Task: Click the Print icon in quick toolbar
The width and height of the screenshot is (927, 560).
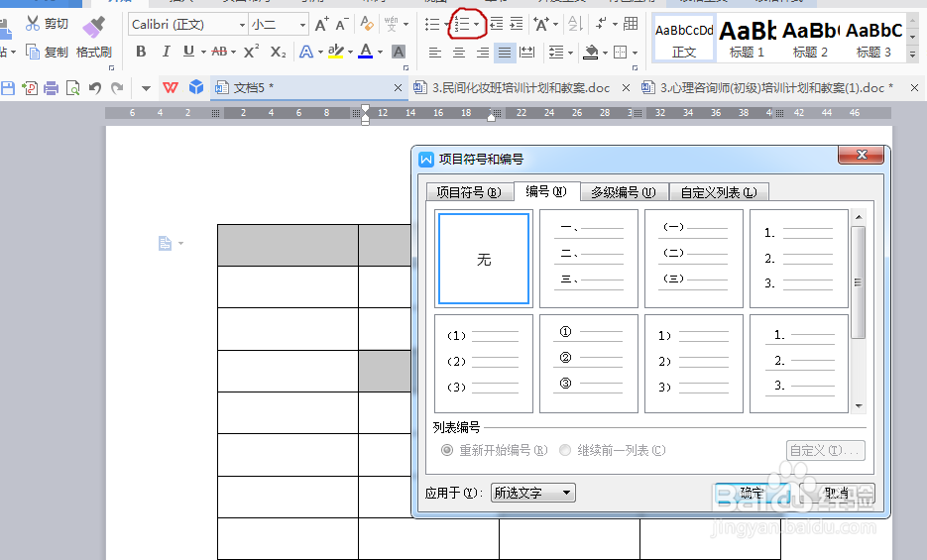Action: point(52,88)
